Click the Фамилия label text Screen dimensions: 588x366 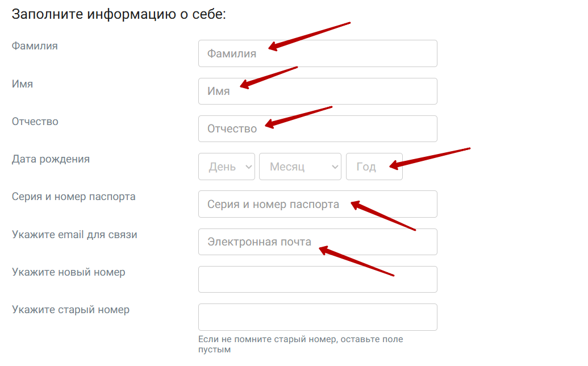pyautogui.click(x=35, y=46)
